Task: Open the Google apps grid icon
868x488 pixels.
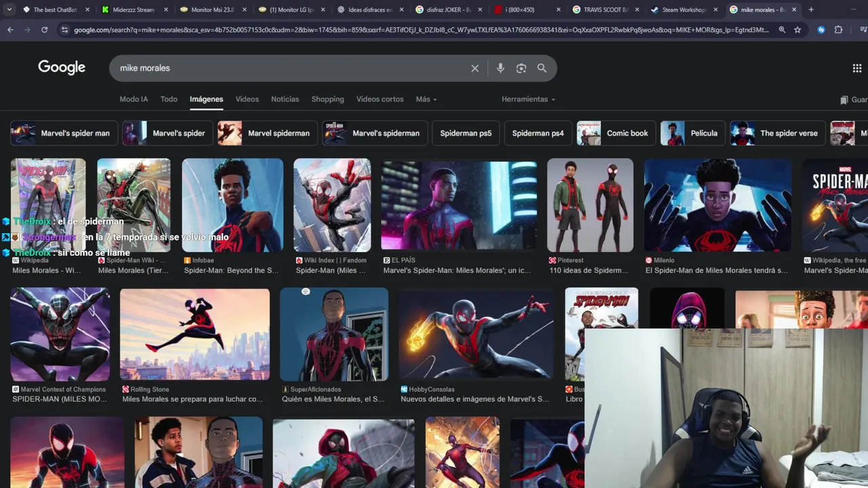Action: click(x=857, y=68)
